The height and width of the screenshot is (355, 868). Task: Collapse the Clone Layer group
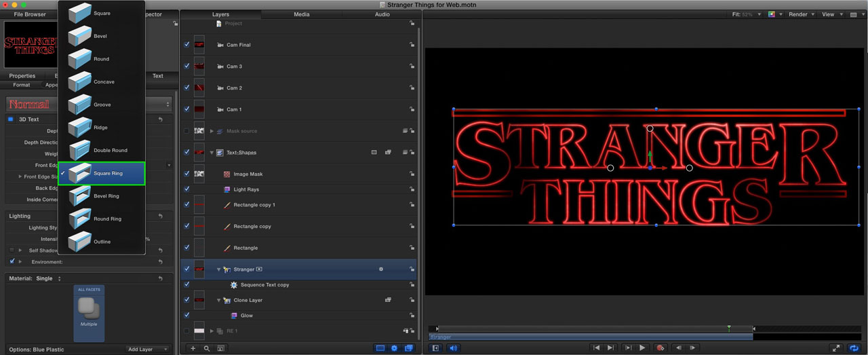coord(218,300)
